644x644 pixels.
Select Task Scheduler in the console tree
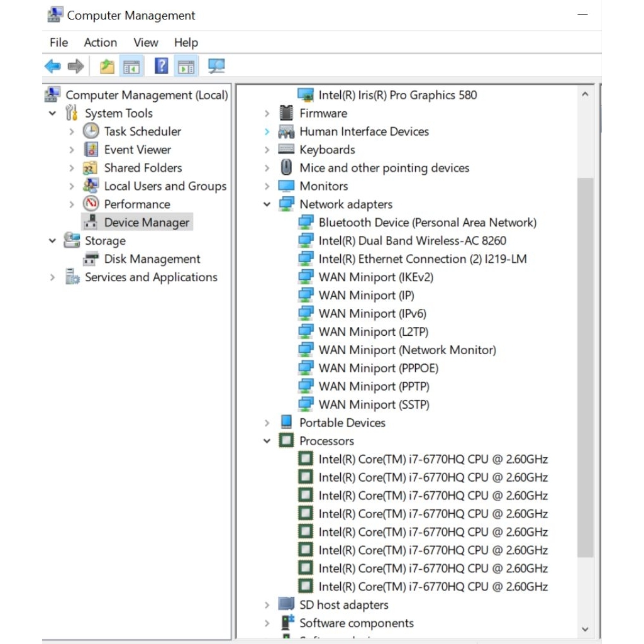coord(142,131)
